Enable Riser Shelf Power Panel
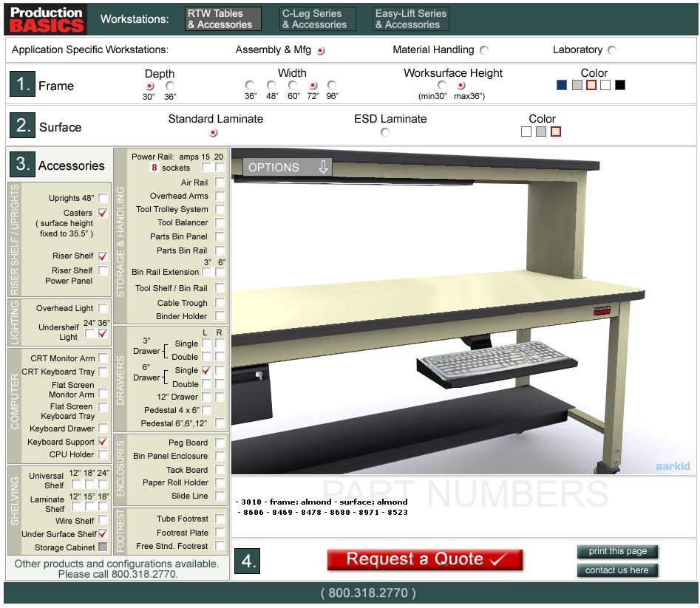 (103, 270)
